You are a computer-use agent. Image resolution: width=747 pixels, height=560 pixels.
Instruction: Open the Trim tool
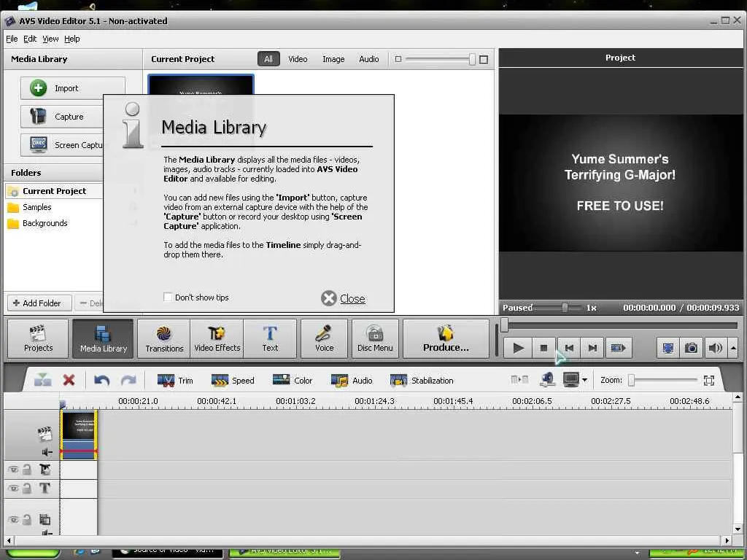click(x=175, y=381)
